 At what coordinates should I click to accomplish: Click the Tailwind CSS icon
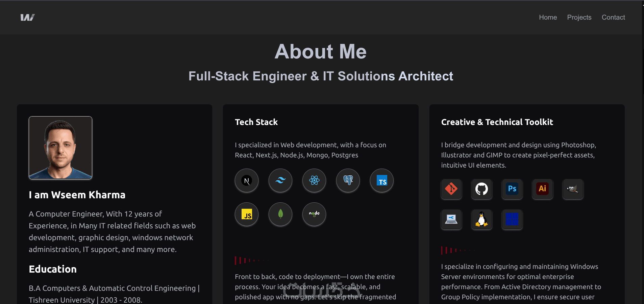tap(280, 181)
